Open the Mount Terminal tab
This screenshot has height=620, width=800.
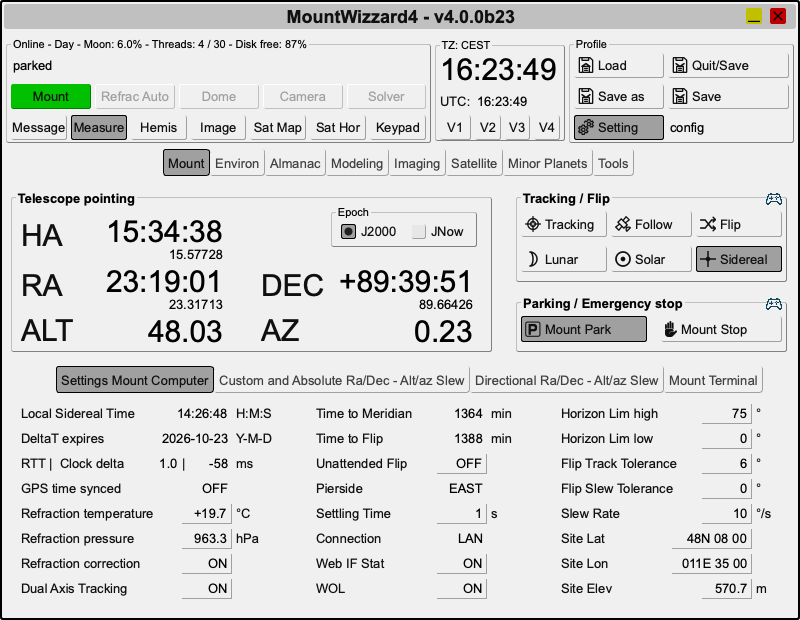[713, 381]
